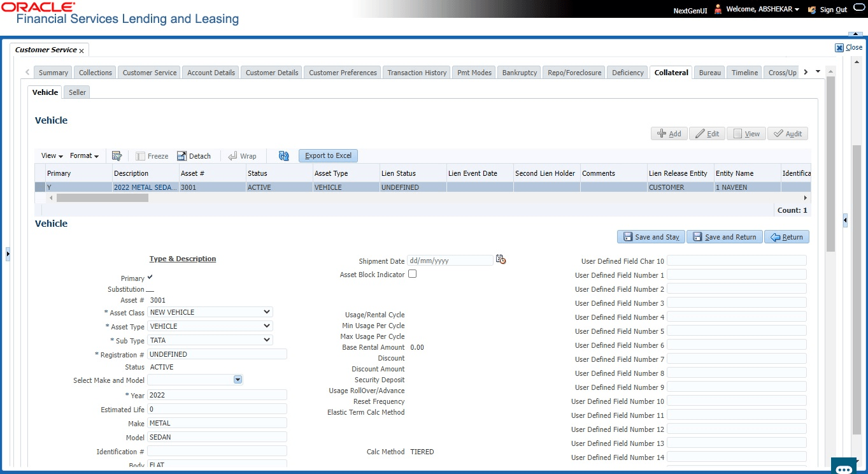Click the table horizontal scroll right arrow
Screen dimensions: 868x474
(x=806, y=198)
